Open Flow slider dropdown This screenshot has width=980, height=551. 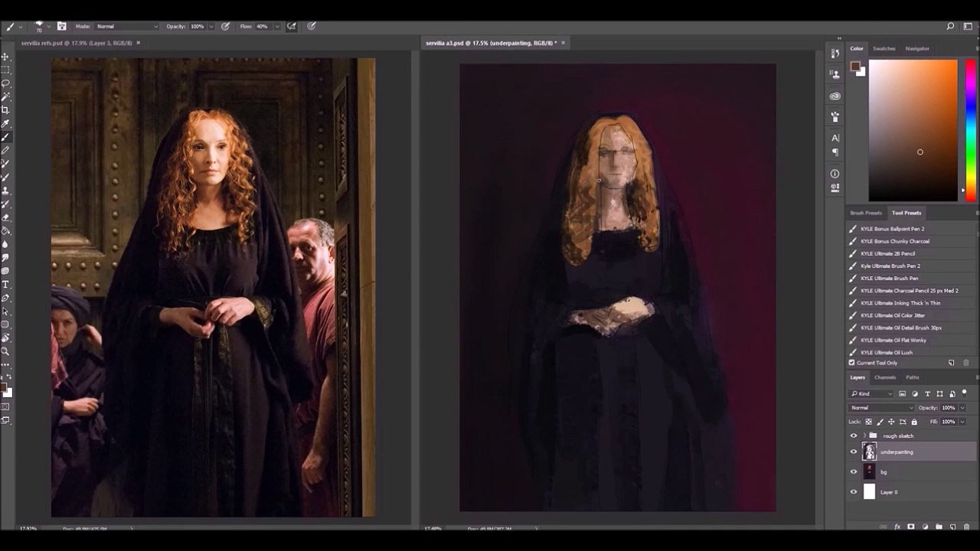[x=276, y=26]
